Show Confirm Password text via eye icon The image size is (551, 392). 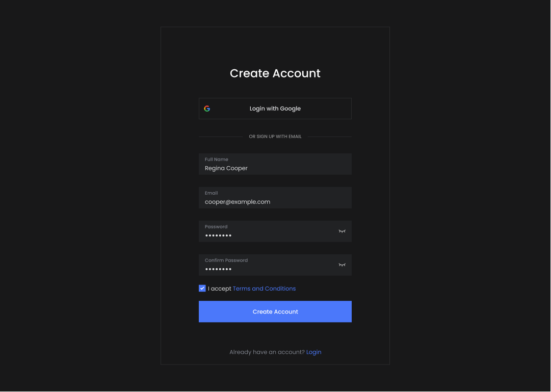342,265
